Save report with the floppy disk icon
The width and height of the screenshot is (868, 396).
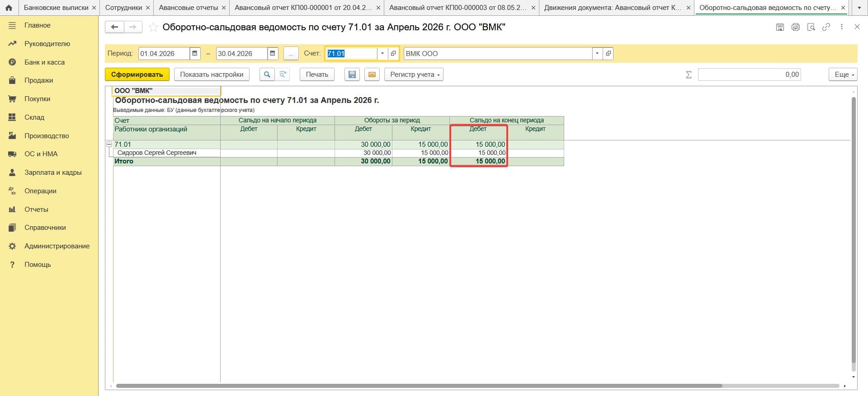pyautogui.click(x=352, y=75)
